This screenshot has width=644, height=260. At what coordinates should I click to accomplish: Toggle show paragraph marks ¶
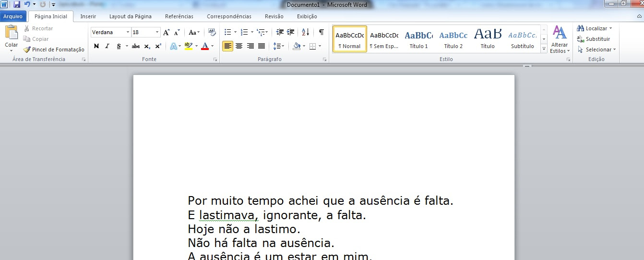pyautogui.click(x=321, y=32)
